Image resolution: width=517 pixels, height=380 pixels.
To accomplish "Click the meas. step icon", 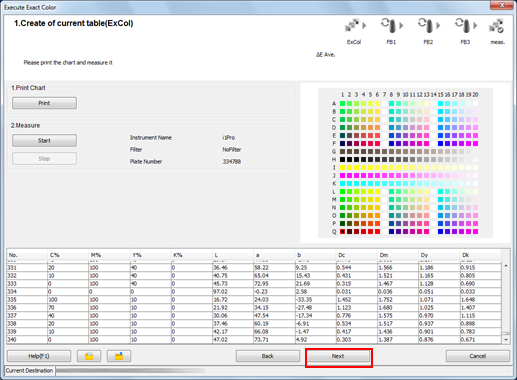I will coord(497,25).
